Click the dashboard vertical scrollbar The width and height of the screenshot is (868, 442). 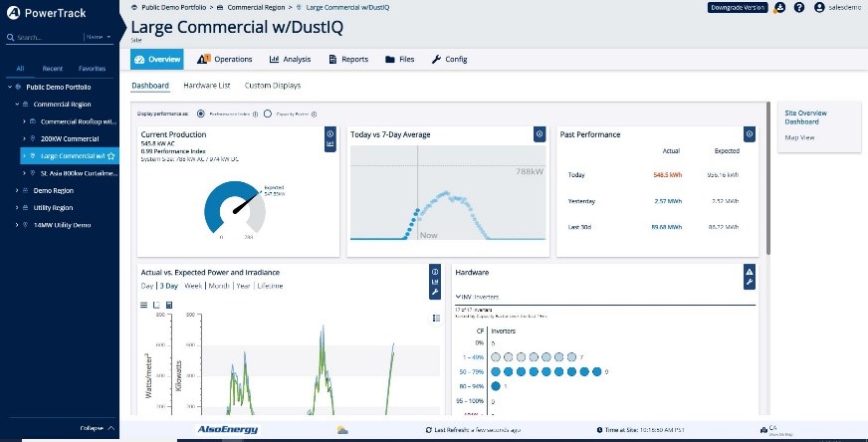coord(767,178)
